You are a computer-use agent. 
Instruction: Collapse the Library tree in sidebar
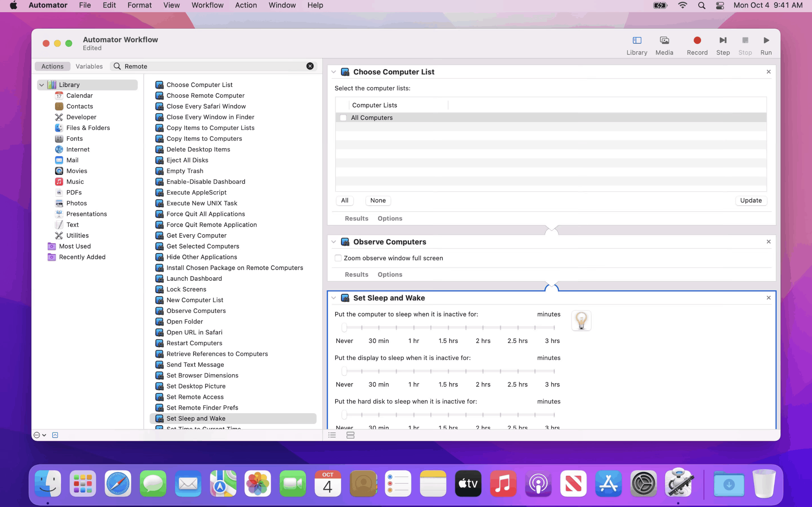click(x=41, y=84)
